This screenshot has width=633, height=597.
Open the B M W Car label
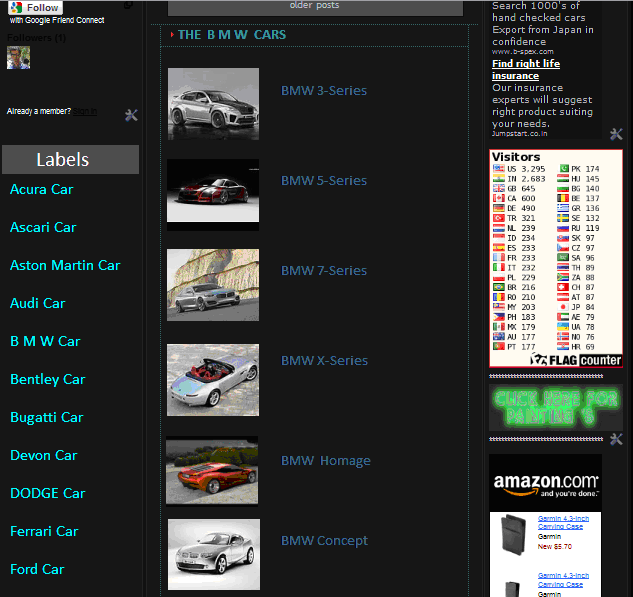click(x=45, y=341)
